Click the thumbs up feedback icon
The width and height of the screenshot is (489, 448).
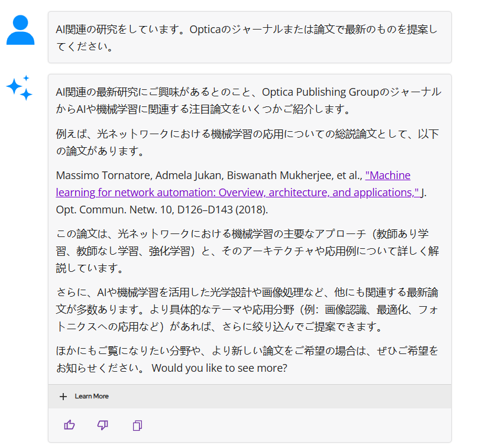pyautogui.click(x=69, y=425)
